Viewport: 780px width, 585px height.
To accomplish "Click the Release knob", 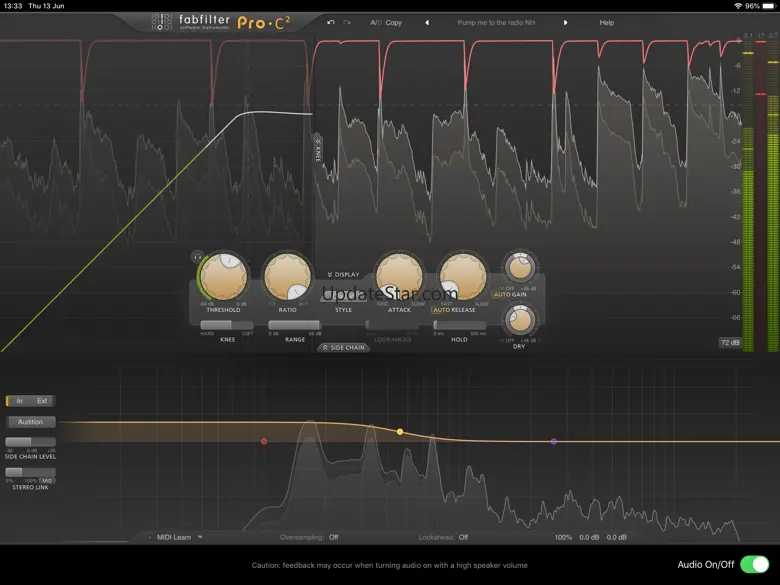I will 463,277.
